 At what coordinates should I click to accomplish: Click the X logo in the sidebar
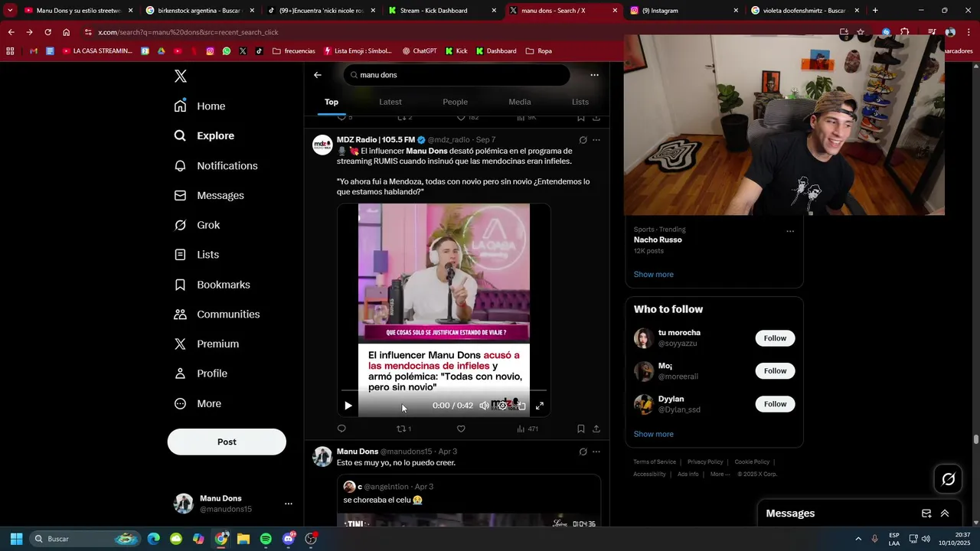(181, 76)
